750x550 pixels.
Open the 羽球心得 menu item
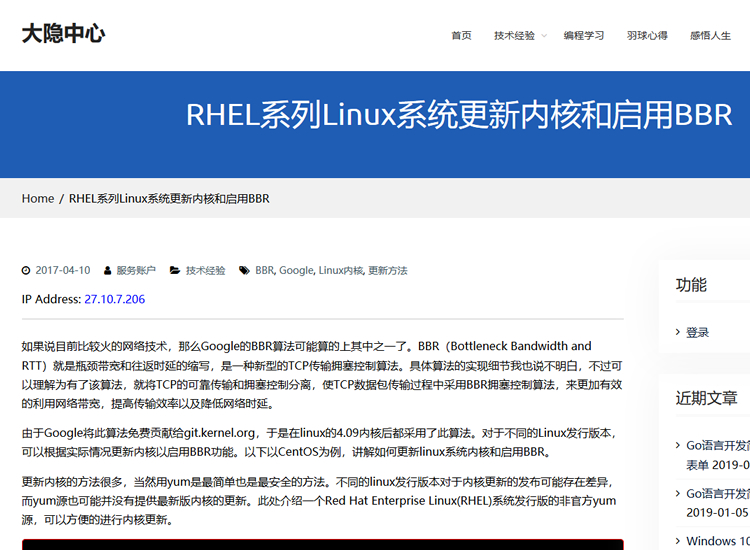click(647, 35)
